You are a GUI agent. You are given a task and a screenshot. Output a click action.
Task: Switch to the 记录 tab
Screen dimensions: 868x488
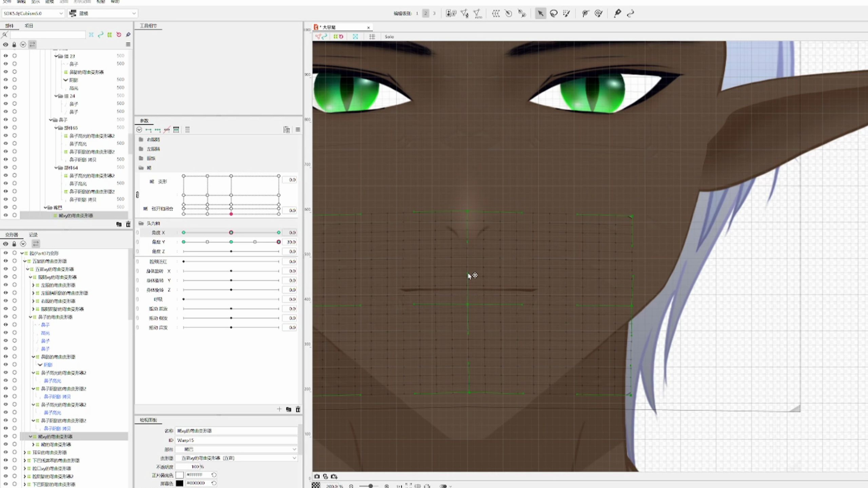click(33, 235)
